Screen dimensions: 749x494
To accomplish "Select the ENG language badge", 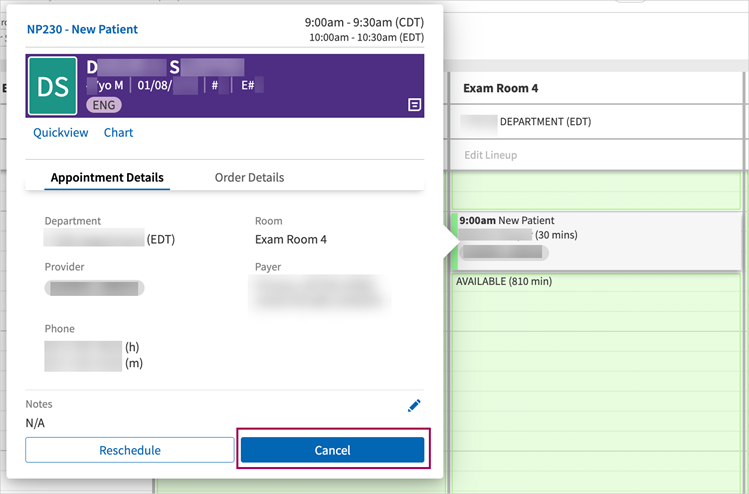I will click(104, 105).
